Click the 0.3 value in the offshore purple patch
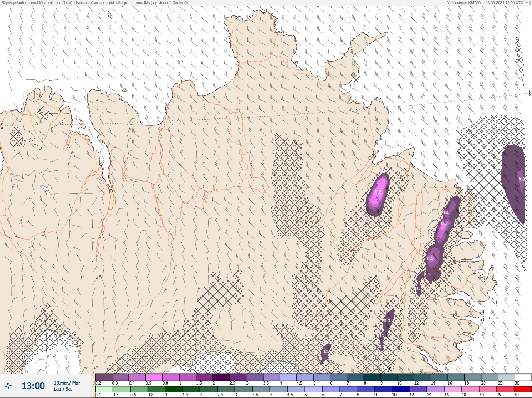532x398 pixels. click(x=522, y=179)
